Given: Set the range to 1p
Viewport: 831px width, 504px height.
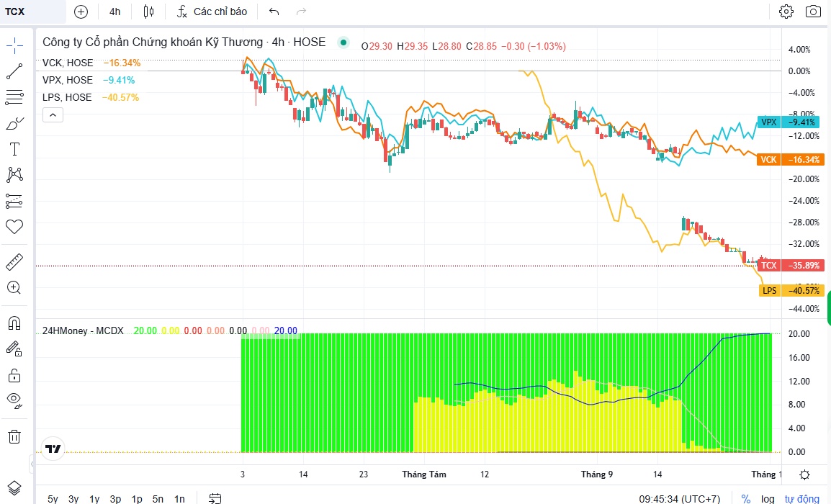Looking at the screenshot, I should [137, 499].
